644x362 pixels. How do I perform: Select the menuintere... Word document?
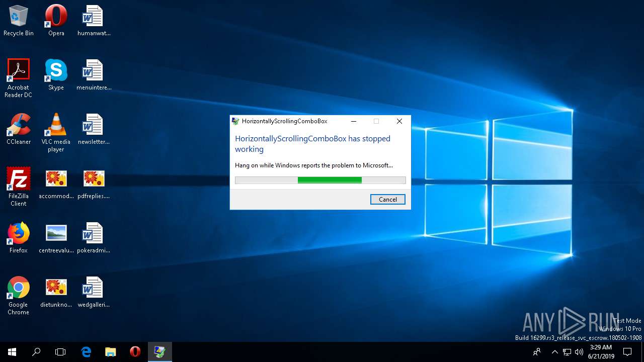[x=94, y=75]
